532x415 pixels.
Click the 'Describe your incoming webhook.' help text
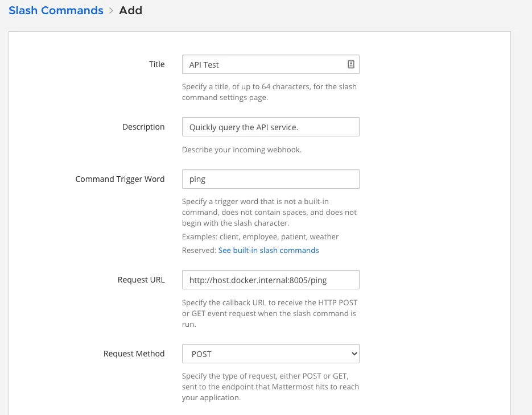click(242, 150)
